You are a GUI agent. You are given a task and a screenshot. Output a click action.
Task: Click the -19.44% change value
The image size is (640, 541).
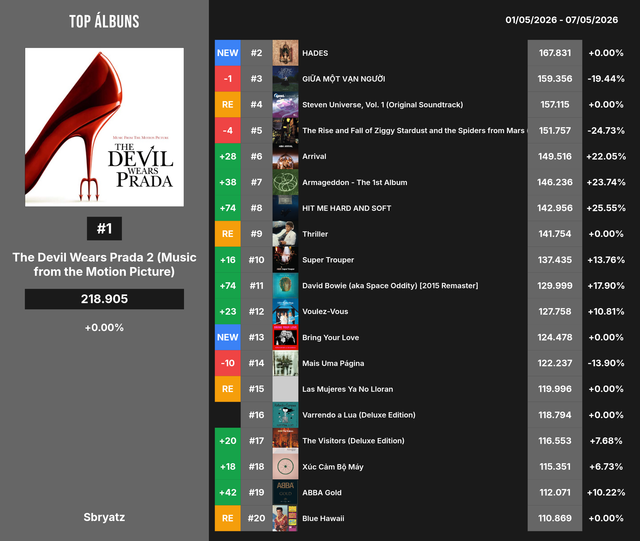pyautogui.click(x=606, y=79)
